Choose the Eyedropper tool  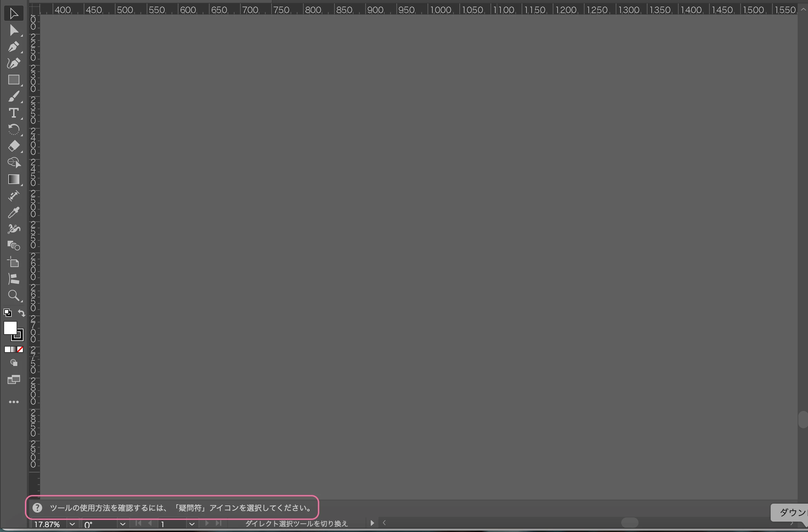14,212
